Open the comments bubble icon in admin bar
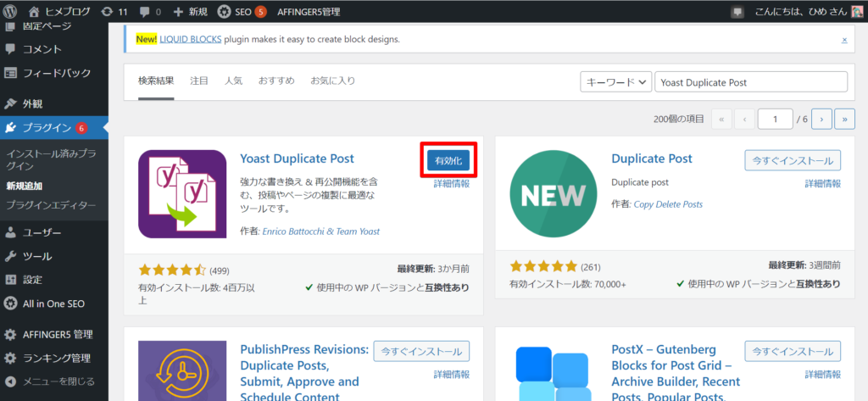 click(144, 12)
